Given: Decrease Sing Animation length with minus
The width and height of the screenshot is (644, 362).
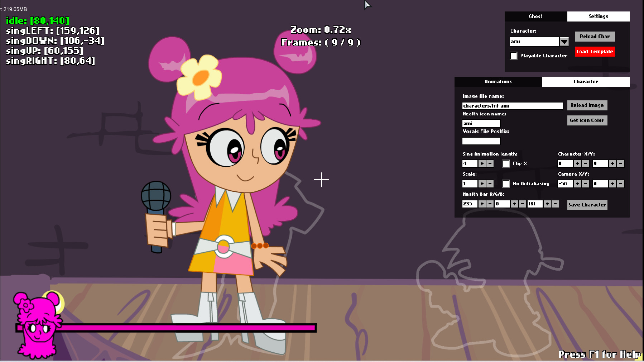Looking at the screenshot, I should (x=490, y=164).
